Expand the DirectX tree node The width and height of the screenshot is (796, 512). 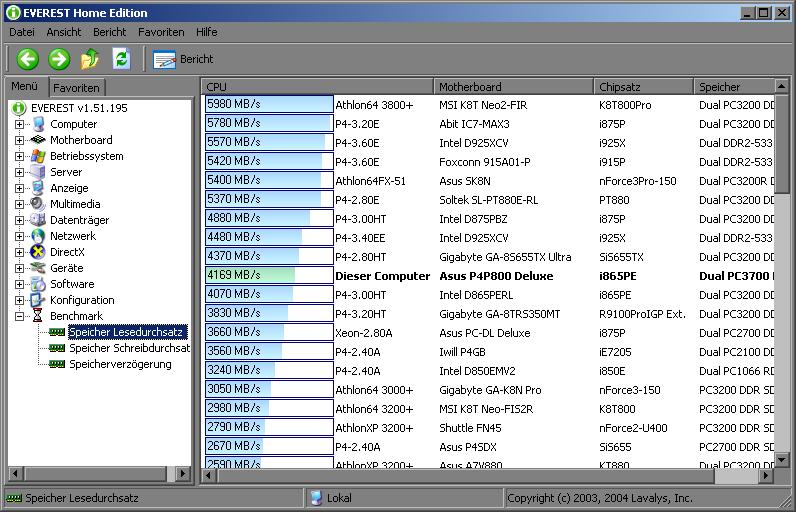point(19,252)
